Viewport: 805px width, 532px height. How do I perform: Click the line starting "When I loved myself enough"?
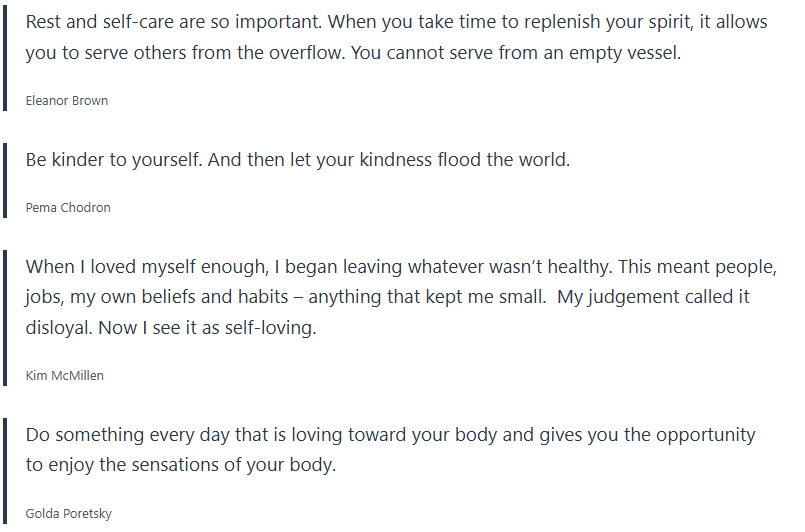pyautogui.click(x=400, y=267)
